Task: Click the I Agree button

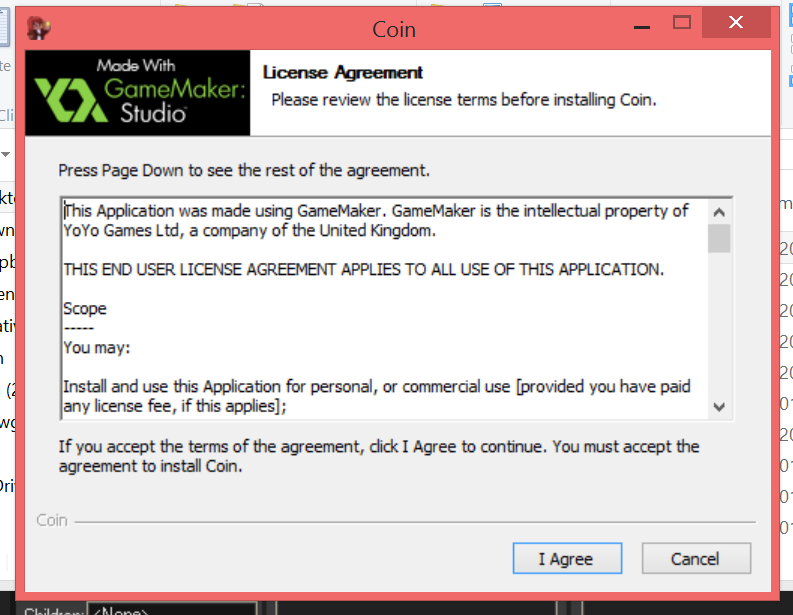Action: pos(567,558)
